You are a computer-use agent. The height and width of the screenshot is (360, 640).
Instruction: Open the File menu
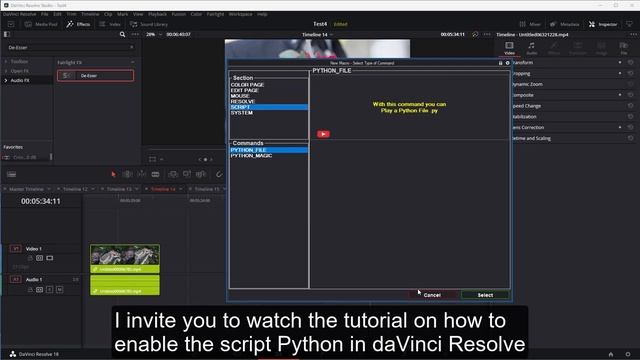pyautogui.click(x=44, y=14)
